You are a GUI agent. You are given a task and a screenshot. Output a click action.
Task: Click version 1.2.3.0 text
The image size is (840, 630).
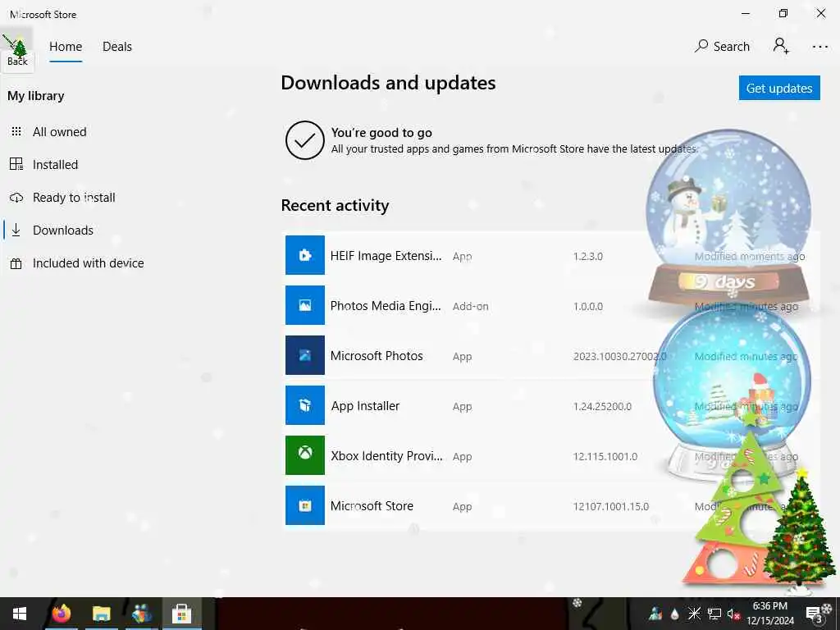point(587,256)
